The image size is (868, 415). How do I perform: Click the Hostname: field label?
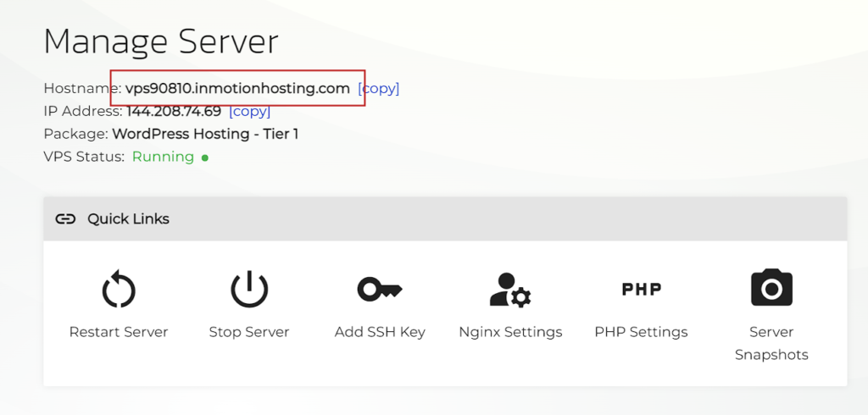pyautogui.click(x=82, y=89)
